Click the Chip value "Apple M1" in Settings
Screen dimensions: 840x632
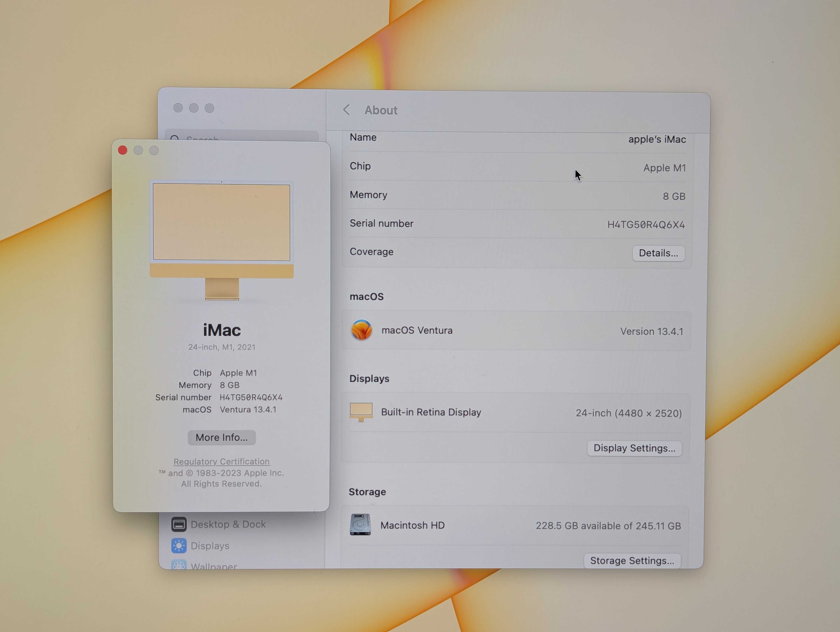665,168
